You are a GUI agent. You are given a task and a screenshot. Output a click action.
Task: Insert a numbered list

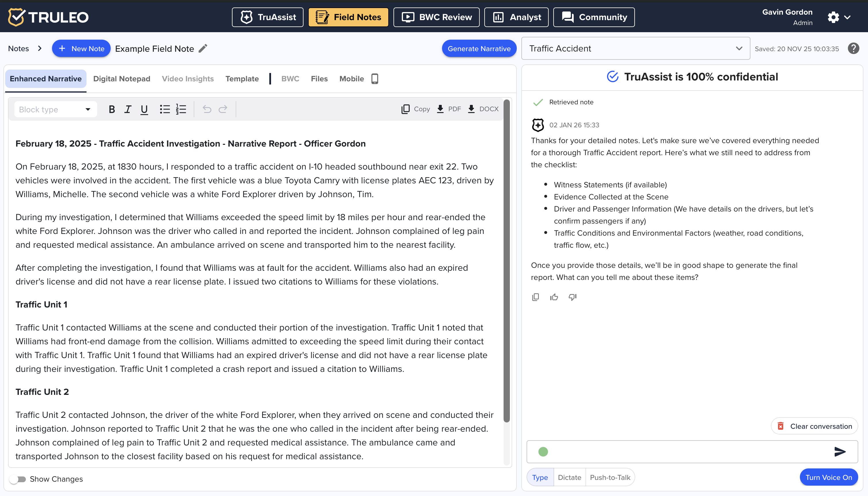(181, 109)
